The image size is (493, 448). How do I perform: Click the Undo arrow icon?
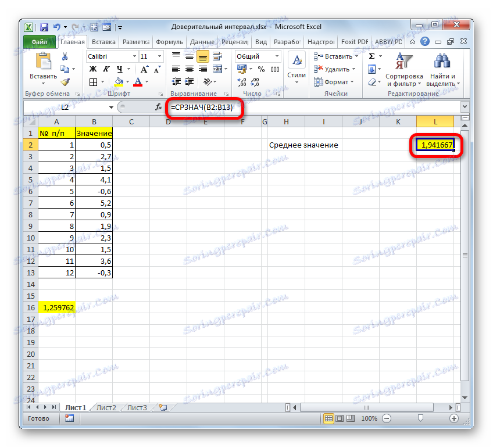pyautogui.click(x=56, y=27)
